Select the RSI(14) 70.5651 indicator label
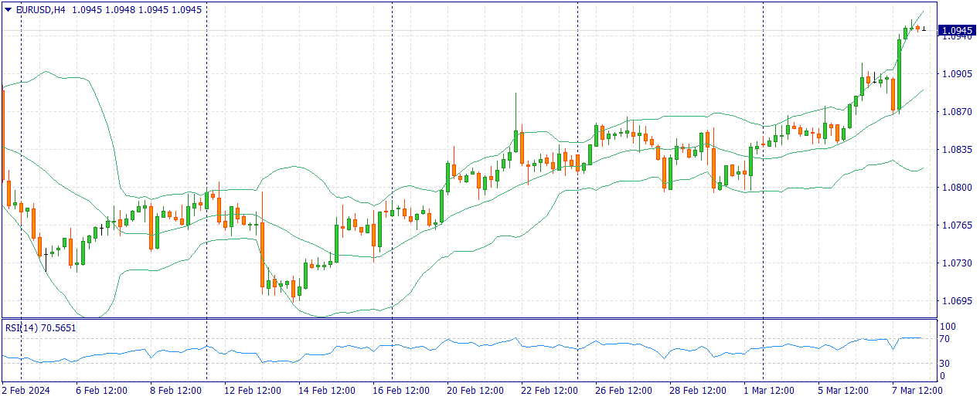Screen dimensions: 980x400 coord(41,327)
